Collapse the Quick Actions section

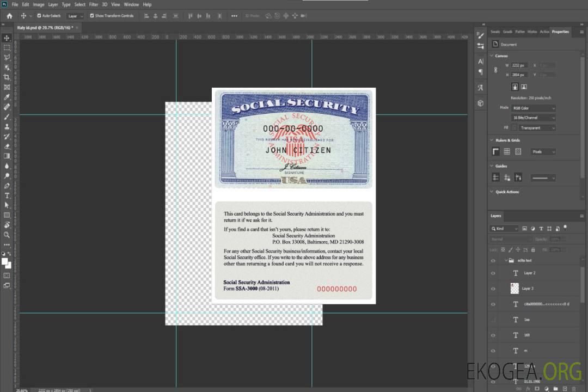492,192
